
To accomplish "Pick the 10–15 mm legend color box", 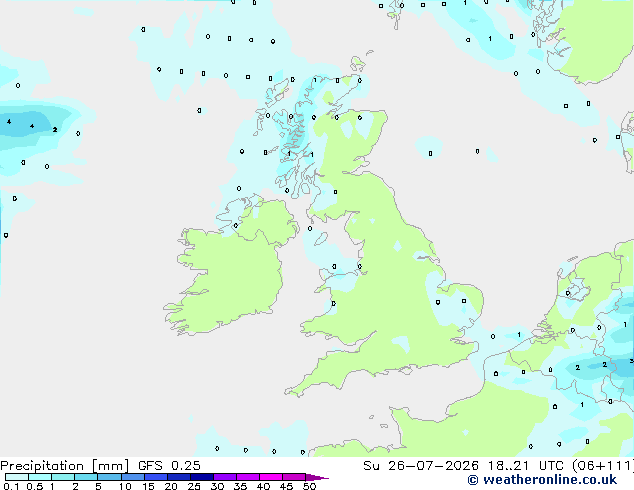I will [133, 477].
